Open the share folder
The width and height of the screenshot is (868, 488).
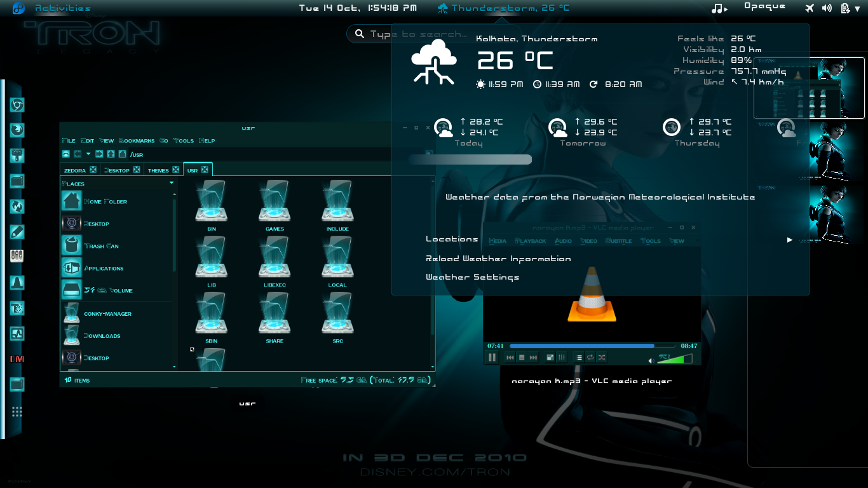pos(275,318)
